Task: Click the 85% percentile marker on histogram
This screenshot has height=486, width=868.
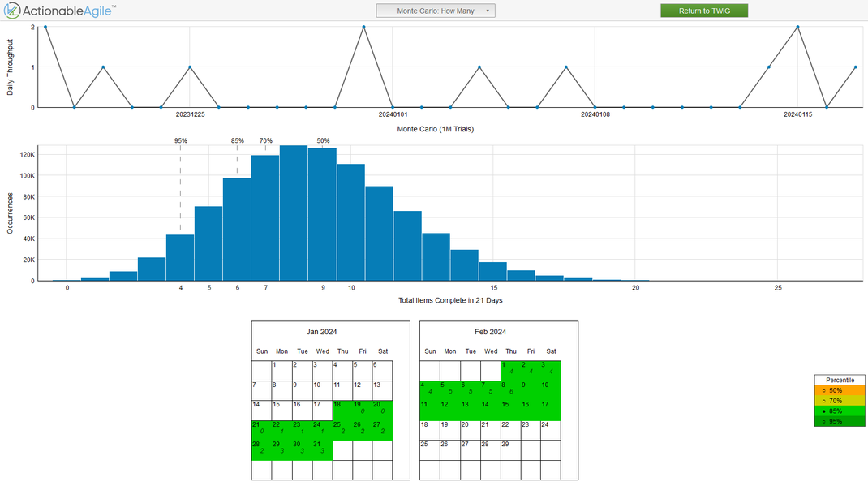Action: point(236,140)
